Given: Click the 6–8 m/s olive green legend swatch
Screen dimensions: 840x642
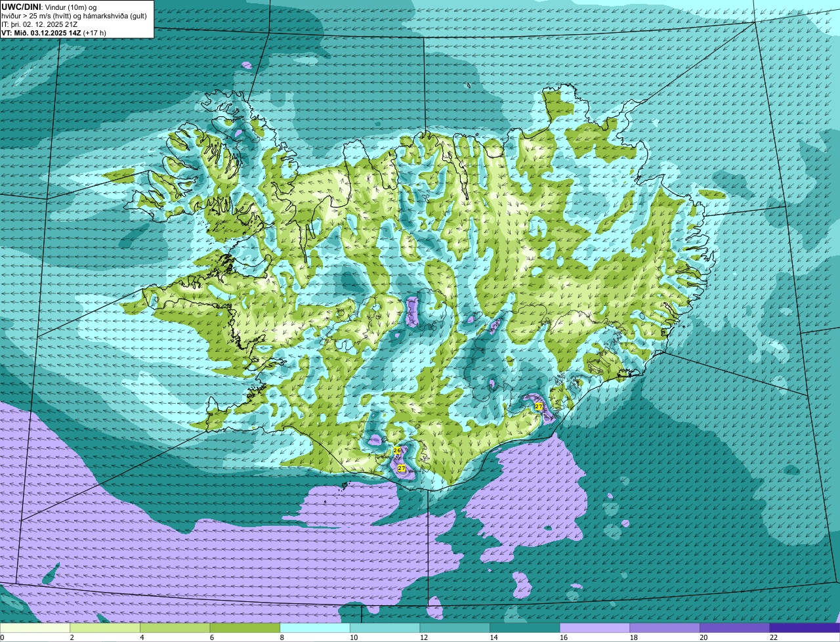Looking at the screenshot, I should [245, 628].
